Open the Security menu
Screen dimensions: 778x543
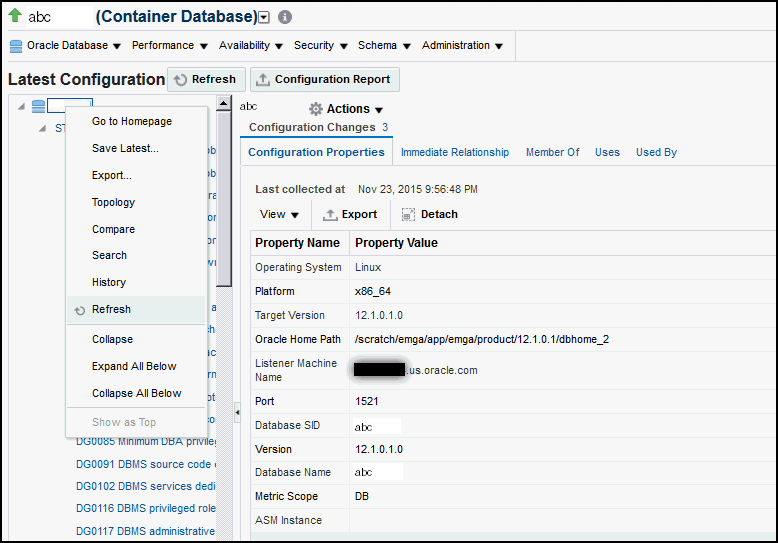point(321,46)
